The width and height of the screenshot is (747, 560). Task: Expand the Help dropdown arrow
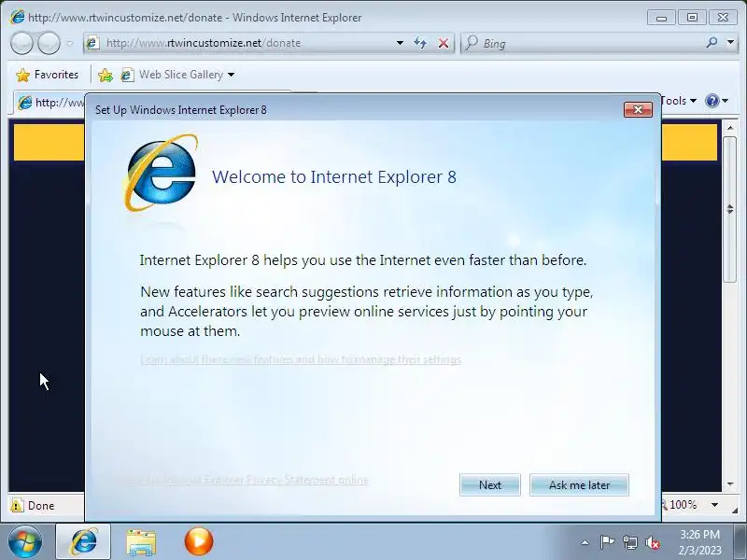[726, 101]
